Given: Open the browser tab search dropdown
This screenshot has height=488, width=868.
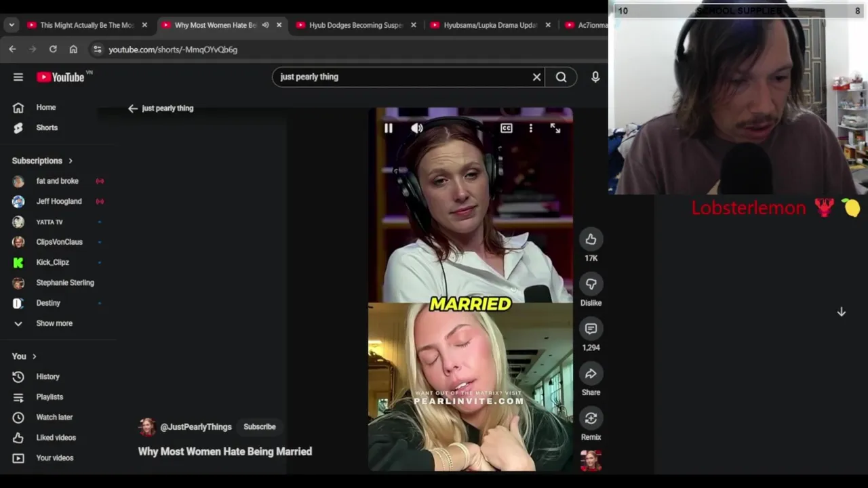Looking at the screenshot, I should [x=12, y=25].
